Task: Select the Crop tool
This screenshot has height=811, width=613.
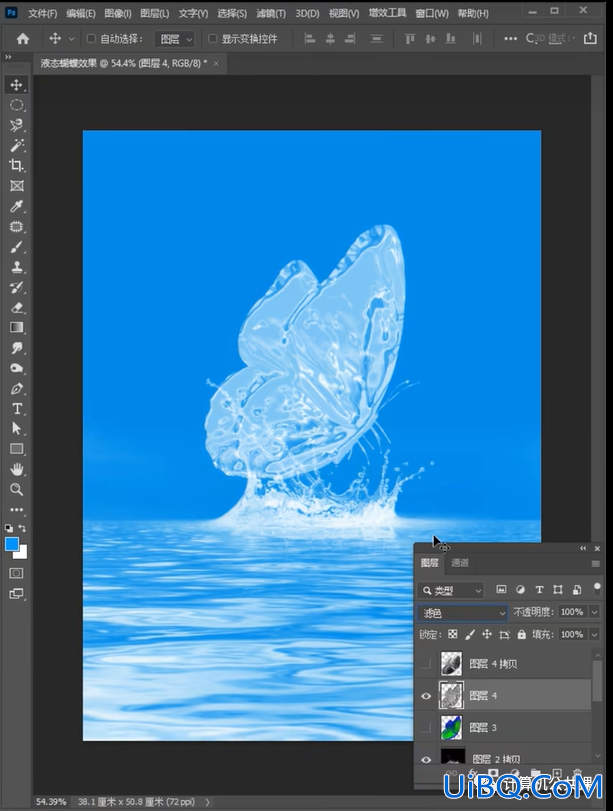Action: (x=17, y=166)
